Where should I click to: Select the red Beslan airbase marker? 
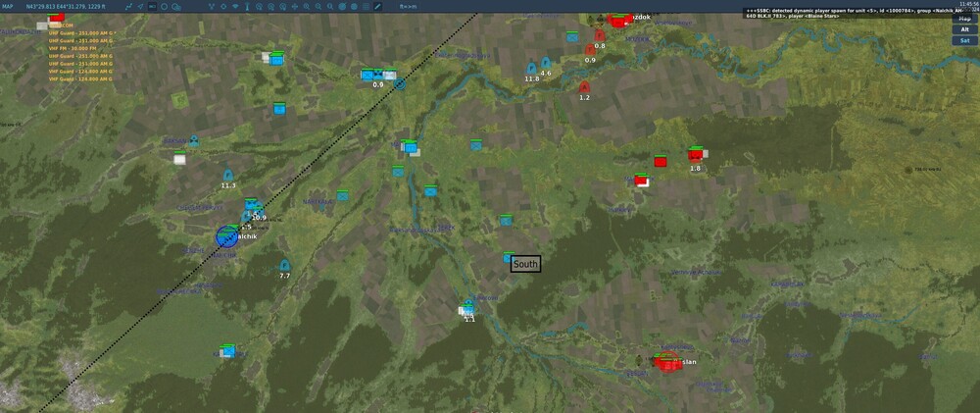(x=667, y=362)
